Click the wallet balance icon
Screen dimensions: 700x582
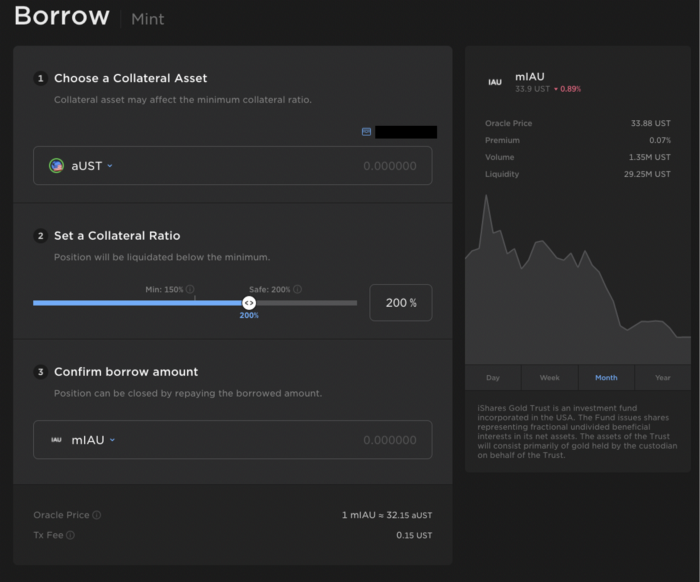[x=367, y=132]
